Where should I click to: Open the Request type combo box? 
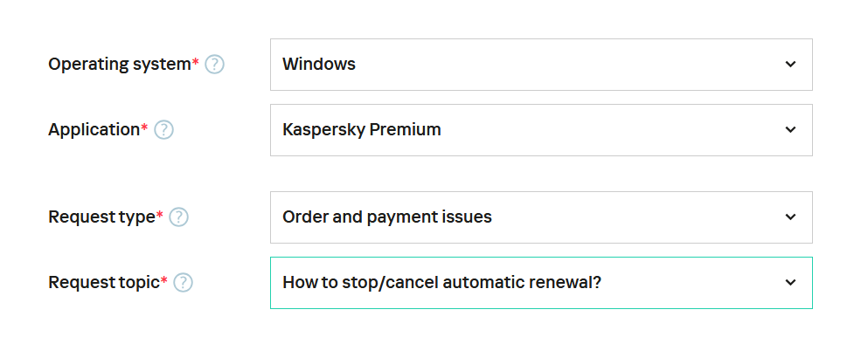[x=541, y=217]
